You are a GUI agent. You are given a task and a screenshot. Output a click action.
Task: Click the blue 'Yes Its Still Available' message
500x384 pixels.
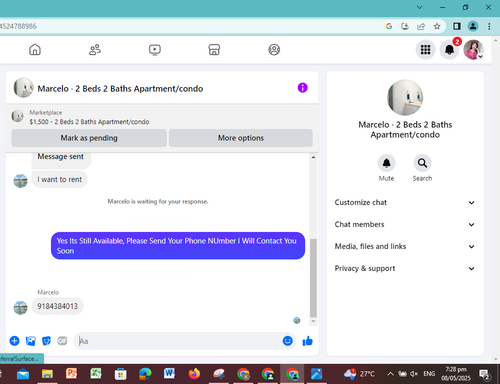[x=178, y=246]
